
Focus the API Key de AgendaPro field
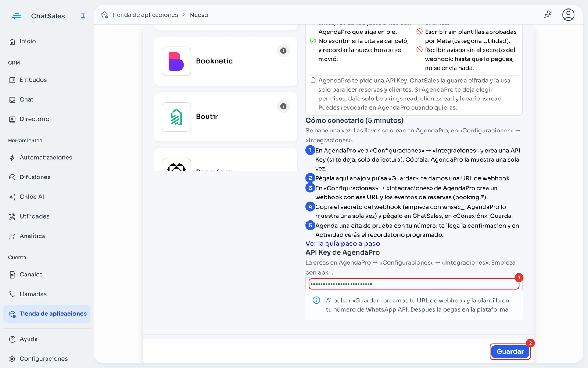(x=414, y=284)
